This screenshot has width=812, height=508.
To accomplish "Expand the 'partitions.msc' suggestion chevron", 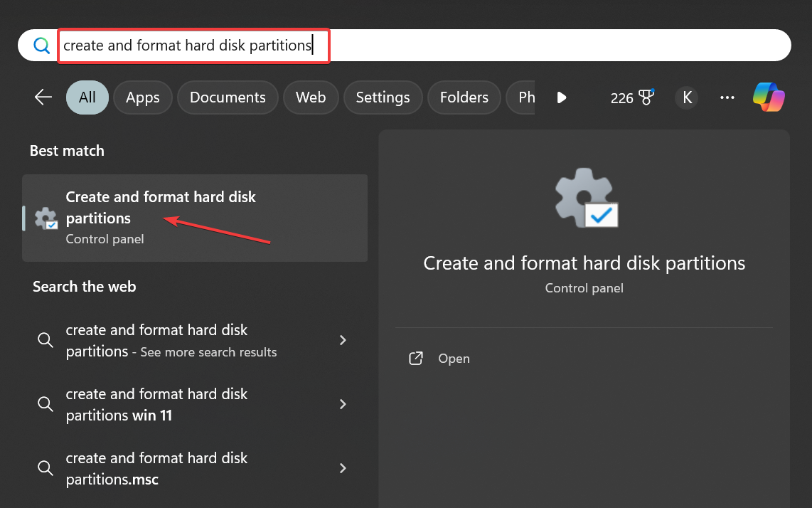I will point(343,468).
